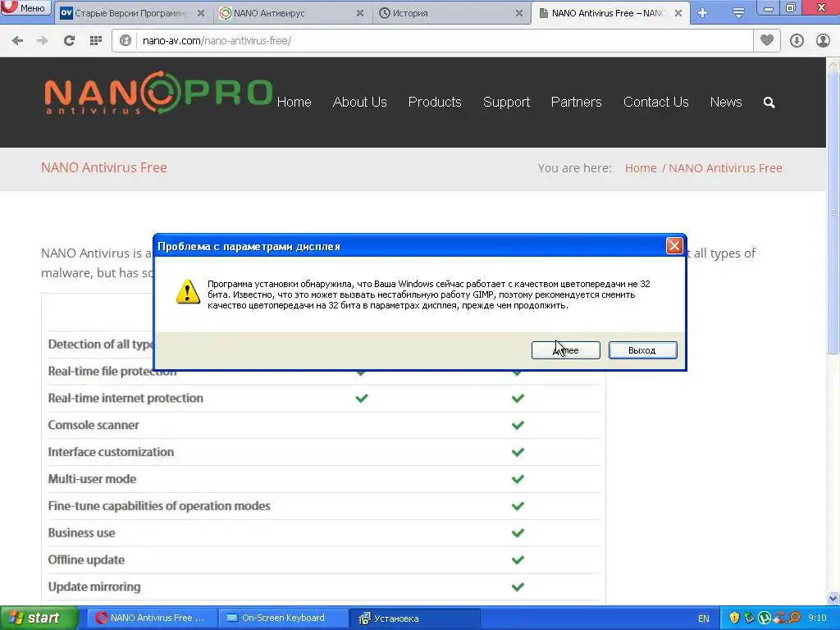Open the Contact Us menu item
The height and width of the screenshot is (630, 840).
pyautogui.click(x=655, y=103)
